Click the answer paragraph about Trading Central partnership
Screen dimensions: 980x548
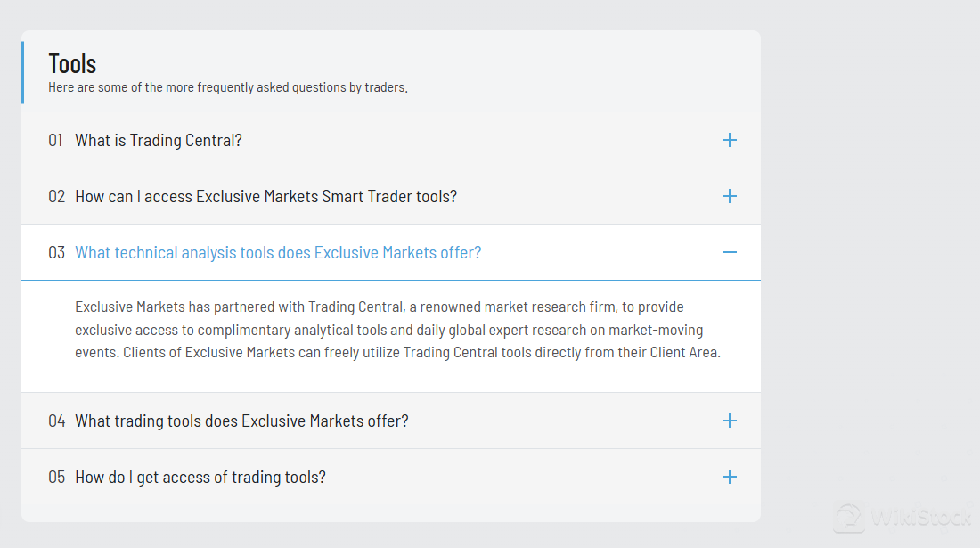(x=397, y=330)
